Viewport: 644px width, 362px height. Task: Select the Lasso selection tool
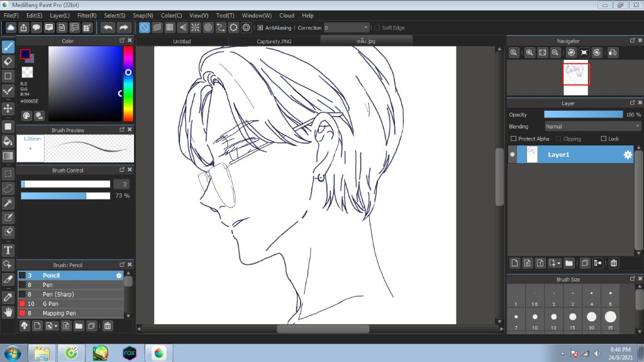point(8,188)
